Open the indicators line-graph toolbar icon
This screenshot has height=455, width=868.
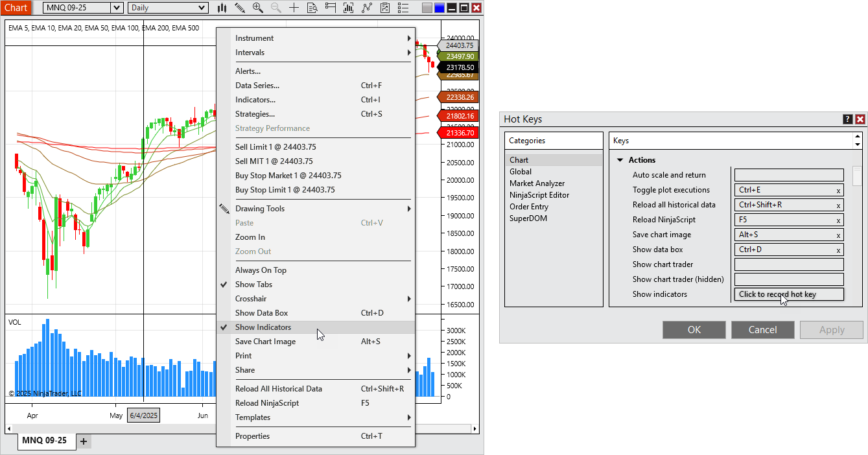[367, 8]
